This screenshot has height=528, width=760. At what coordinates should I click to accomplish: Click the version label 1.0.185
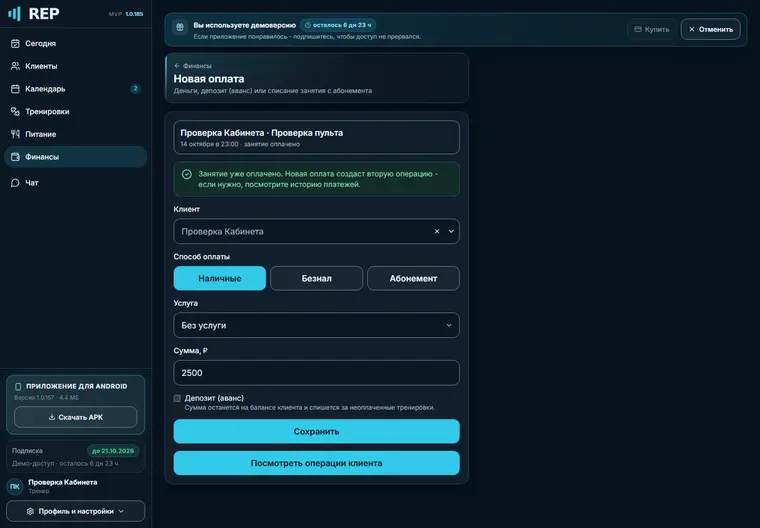click(x=134, y=14)
